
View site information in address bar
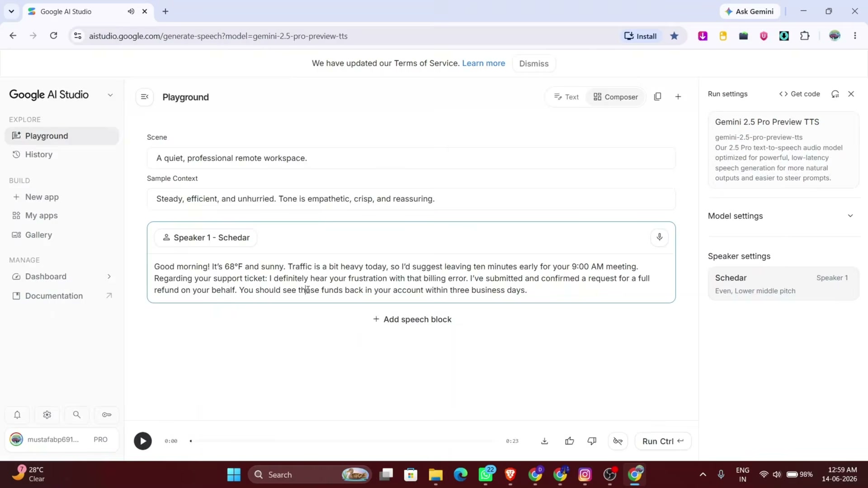(x=78, y=36)
